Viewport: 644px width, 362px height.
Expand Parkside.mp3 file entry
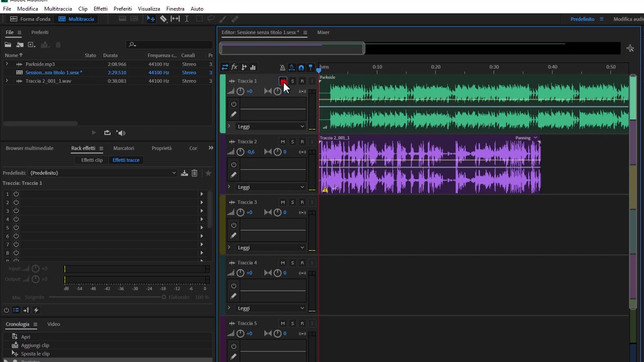[7, 64]
